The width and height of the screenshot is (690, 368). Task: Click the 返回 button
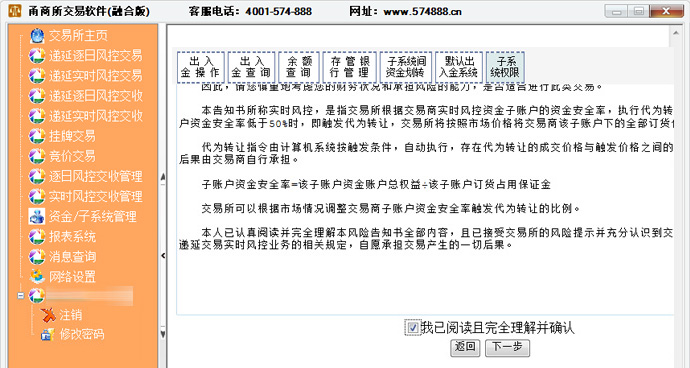[465, 348]
